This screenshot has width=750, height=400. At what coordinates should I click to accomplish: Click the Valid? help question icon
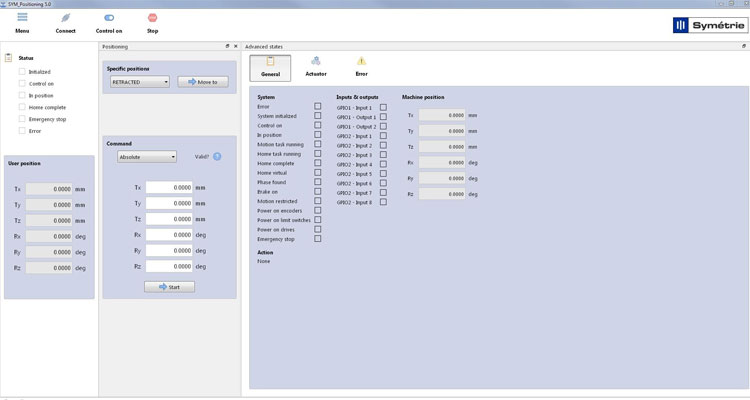217,156
